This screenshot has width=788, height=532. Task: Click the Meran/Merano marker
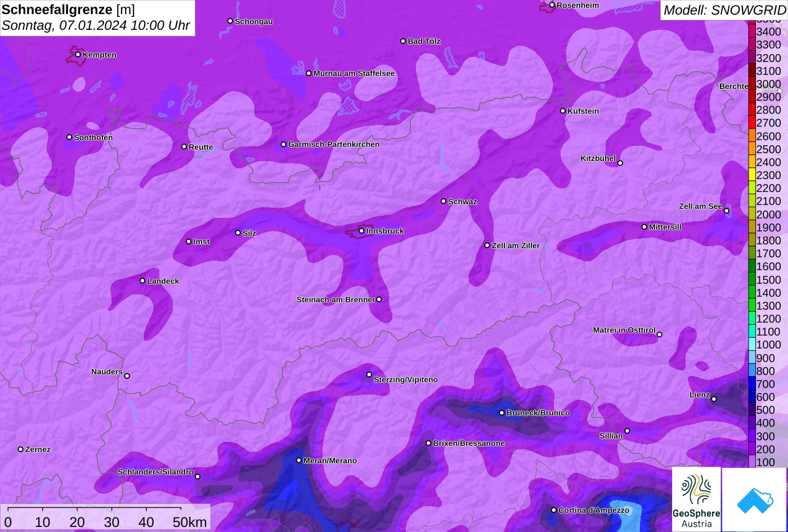[x=299, y=461]
